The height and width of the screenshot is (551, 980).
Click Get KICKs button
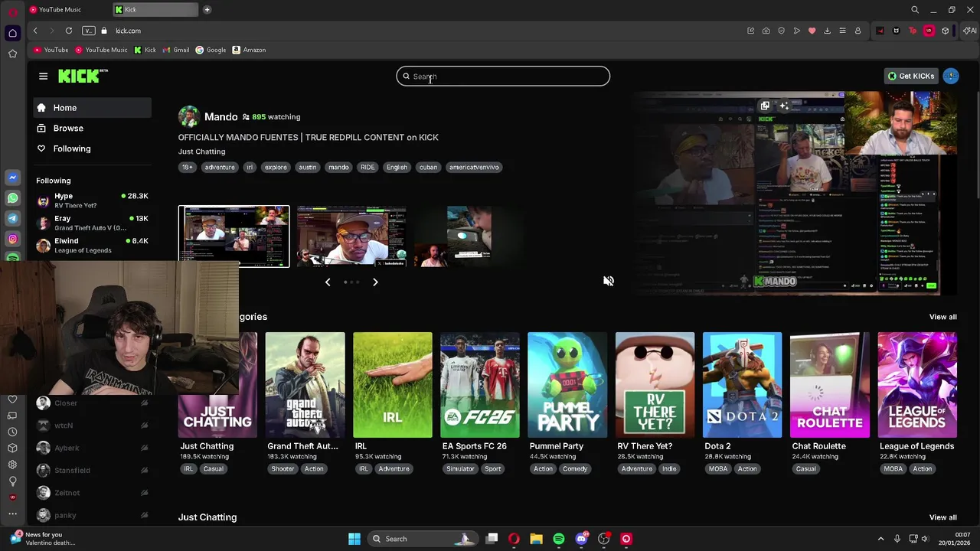(911, 76)
